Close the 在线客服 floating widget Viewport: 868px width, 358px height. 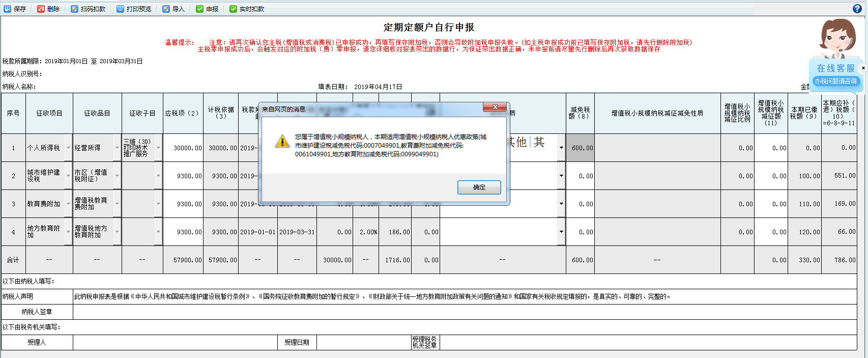863,68
